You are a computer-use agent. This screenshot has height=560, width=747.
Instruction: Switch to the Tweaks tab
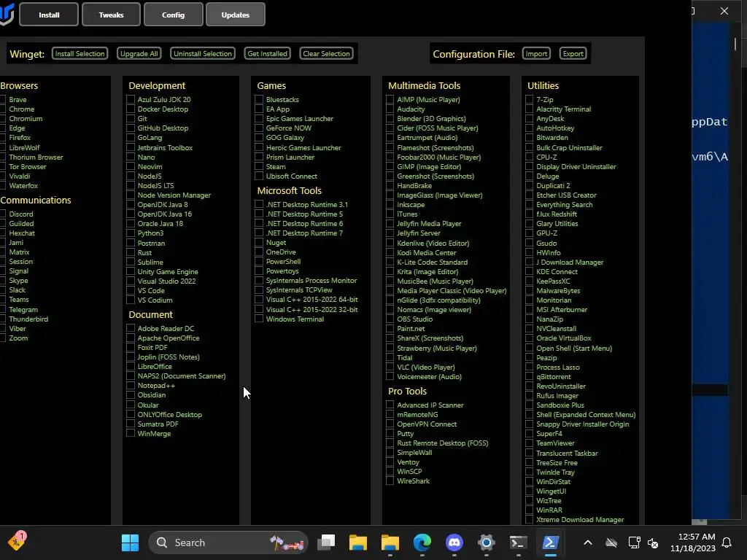pyautogui.click(x=111, y=15)
